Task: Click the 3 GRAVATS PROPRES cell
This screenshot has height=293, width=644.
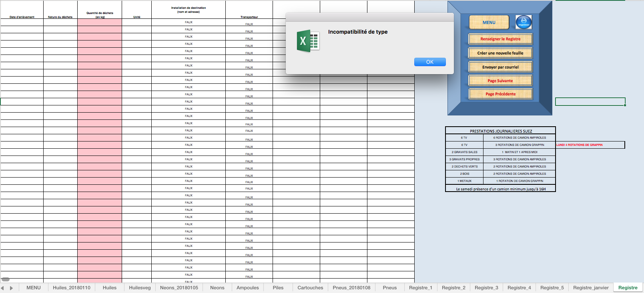Action: tap(464, 159)
